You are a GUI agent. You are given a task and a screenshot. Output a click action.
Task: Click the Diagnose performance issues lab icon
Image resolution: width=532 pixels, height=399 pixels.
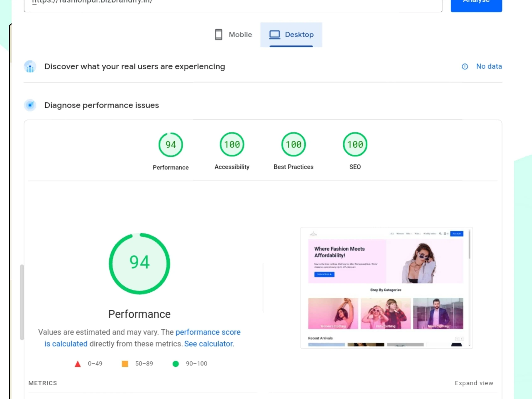pyautogui.click(x=30, y=105)
